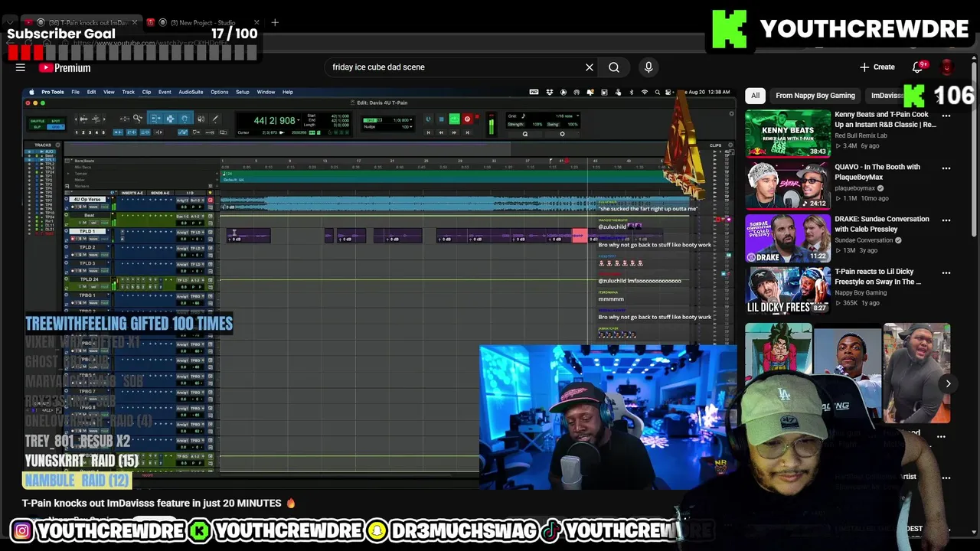Open the Tracks list options gear menu
This screenshot has height=551, width=980.
click(x=57, y=145)
